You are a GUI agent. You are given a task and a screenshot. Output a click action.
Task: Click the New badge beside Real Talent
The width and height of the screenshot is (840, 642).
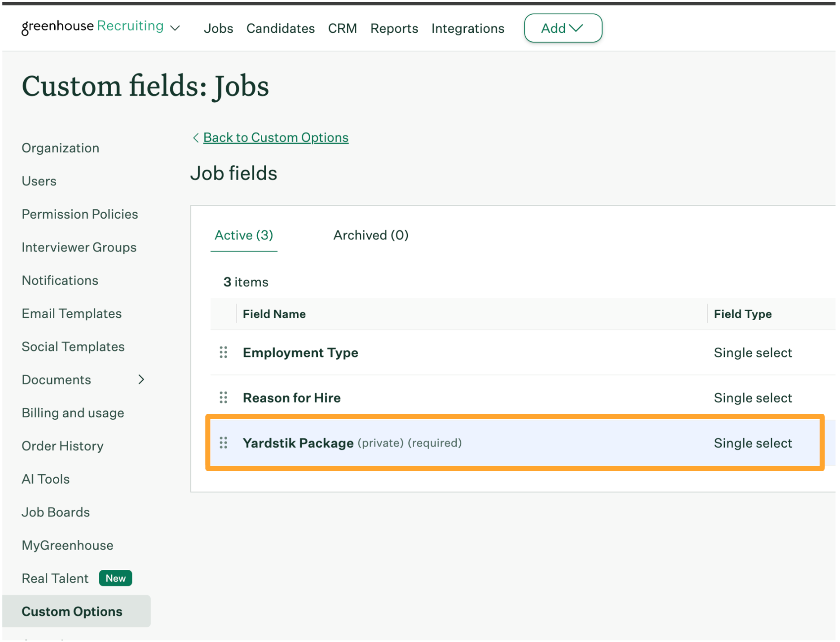pyautogui.click(x=116, y=579)
